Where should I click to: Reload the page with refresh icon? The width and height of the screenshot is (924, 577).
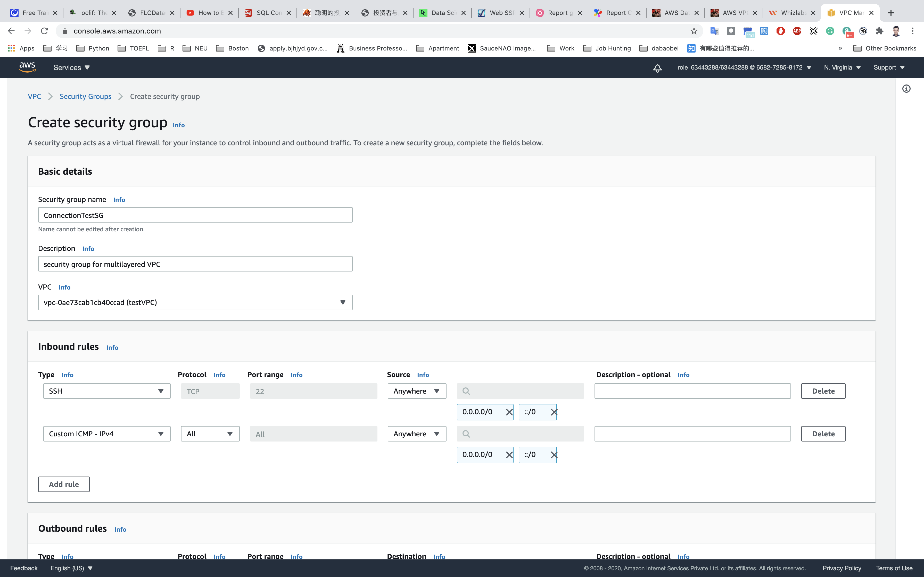click(x=44, y=31)
